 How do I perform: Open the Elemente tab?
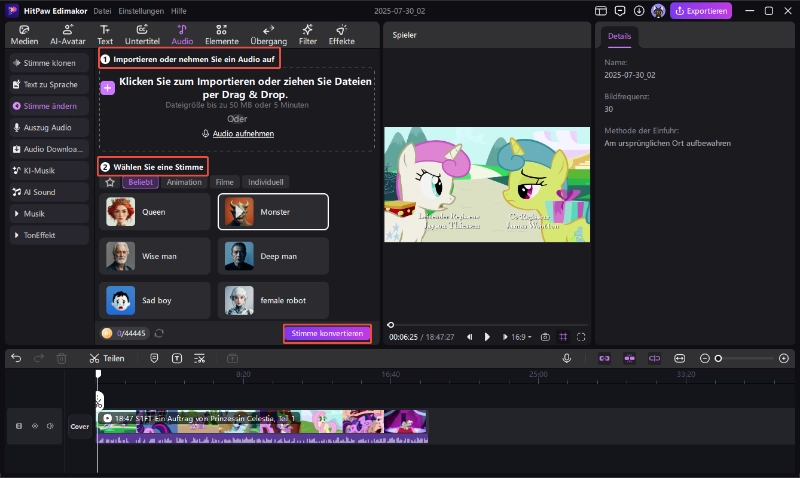(221, 35)
